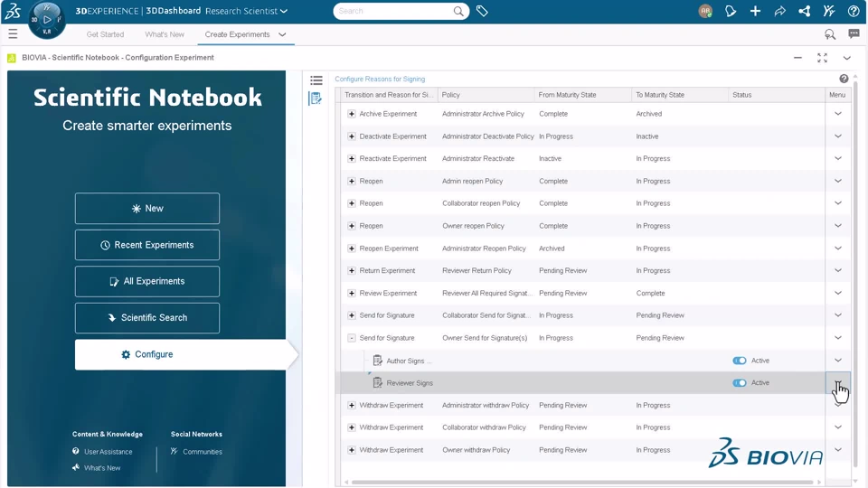The height and width of the screenshot is (488, 868).
Task: Click the dashboard search user icon
Action: pyautogui.click(x=830, y=34)
